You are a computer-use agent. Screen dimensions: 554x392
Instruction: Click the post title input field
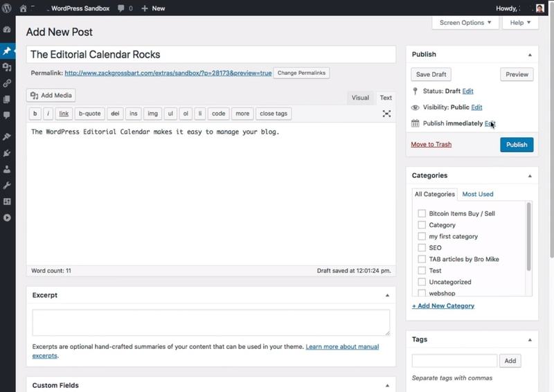point(211,55)
